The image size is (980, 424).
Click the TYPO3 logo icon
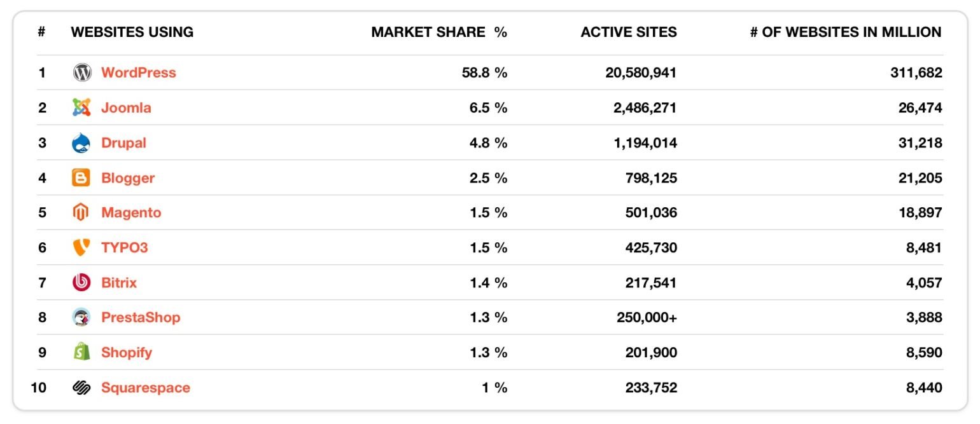tap(82, 247)
